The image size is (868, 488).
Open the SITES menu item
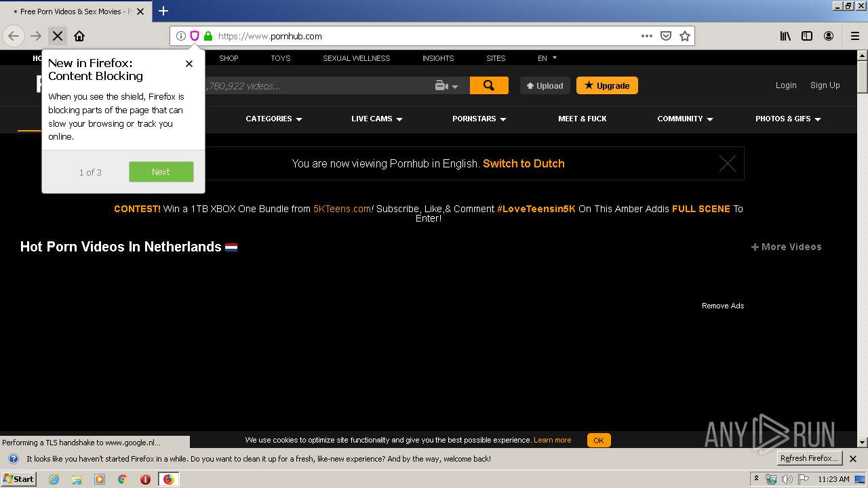pyautogui.click(x=496, y=58)
